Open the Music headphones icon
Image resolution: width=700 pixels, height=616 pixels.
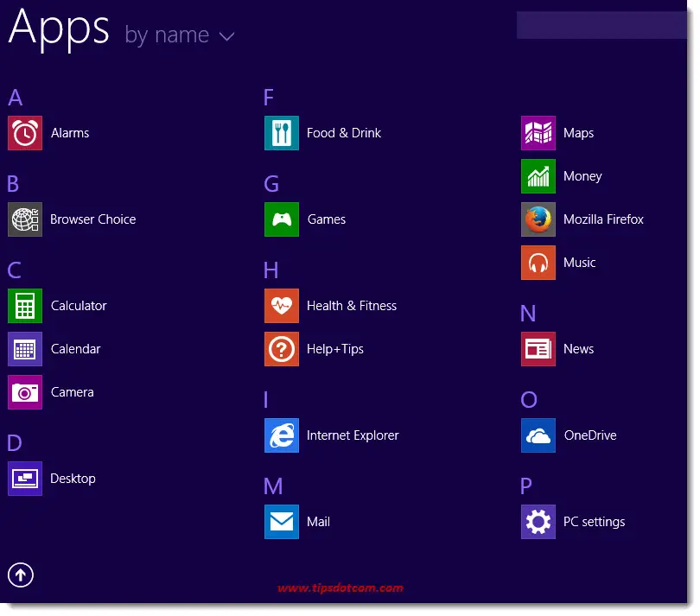click(x=538, y=263)
